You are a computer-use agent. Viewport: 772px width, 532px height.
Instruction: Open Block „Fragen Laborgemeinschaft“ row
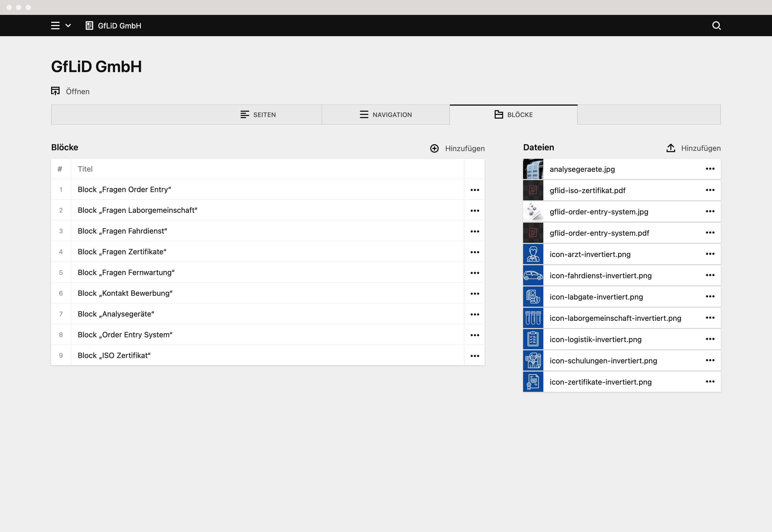coord(268,210)
